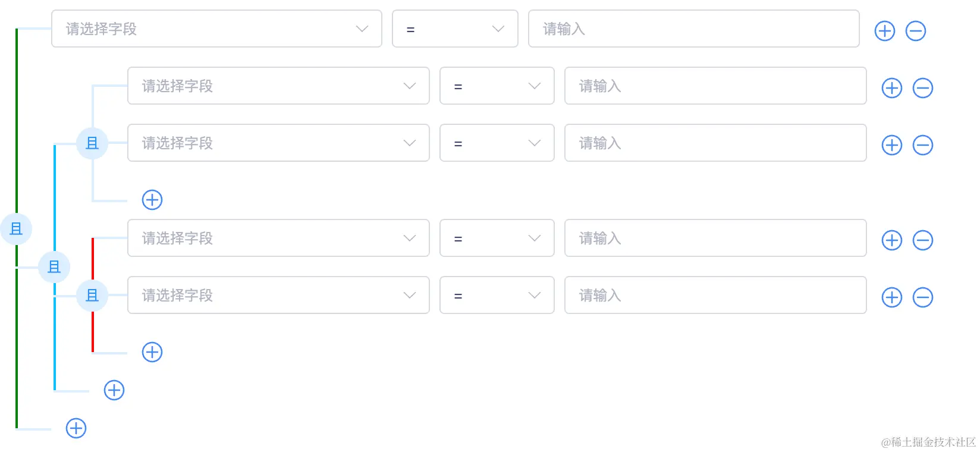Toggle the outermost 且 logic operator on the green line
Image resolution: width=980 pixels, height=452 pixels.
tap(16, 228)
